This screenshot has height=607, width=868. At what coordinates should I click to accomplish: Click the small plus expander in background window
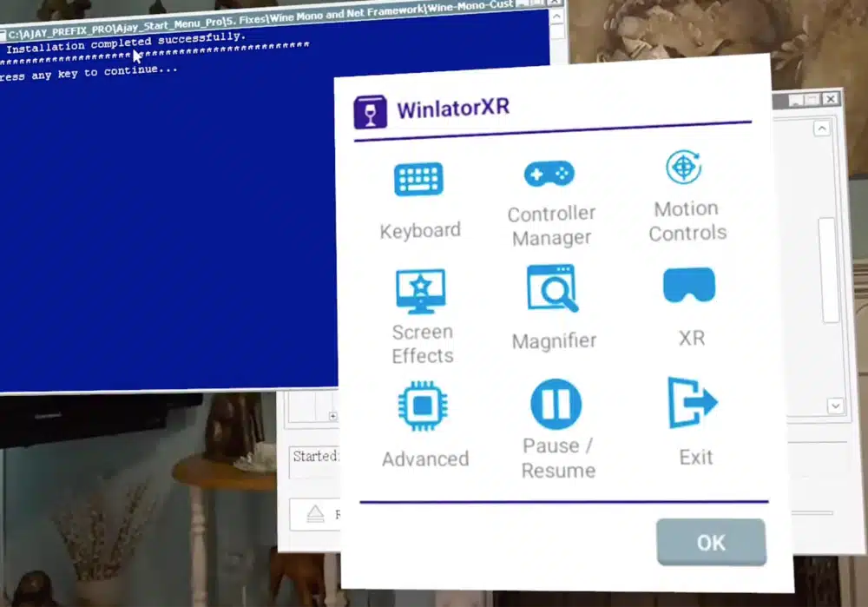332,416
